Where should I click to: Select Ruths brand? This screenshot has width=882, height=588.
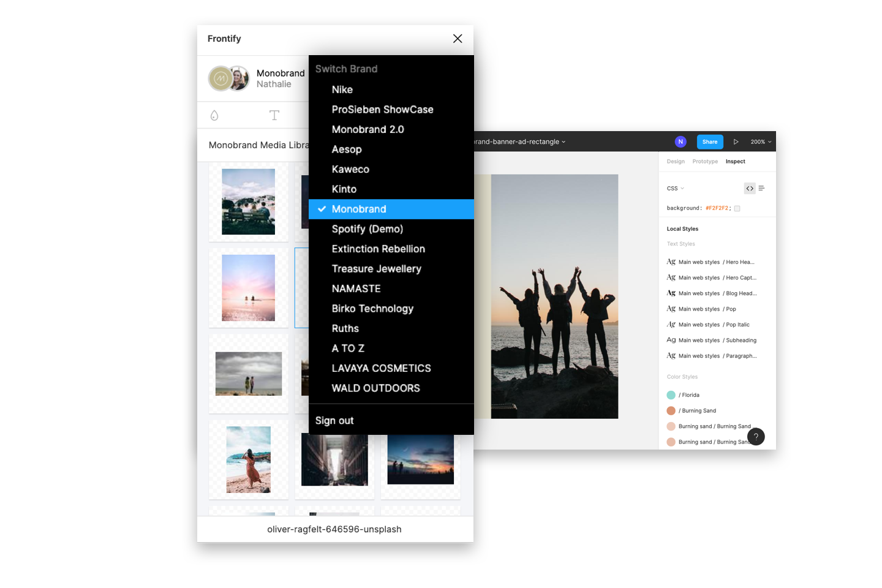click(x=391, y=328)
